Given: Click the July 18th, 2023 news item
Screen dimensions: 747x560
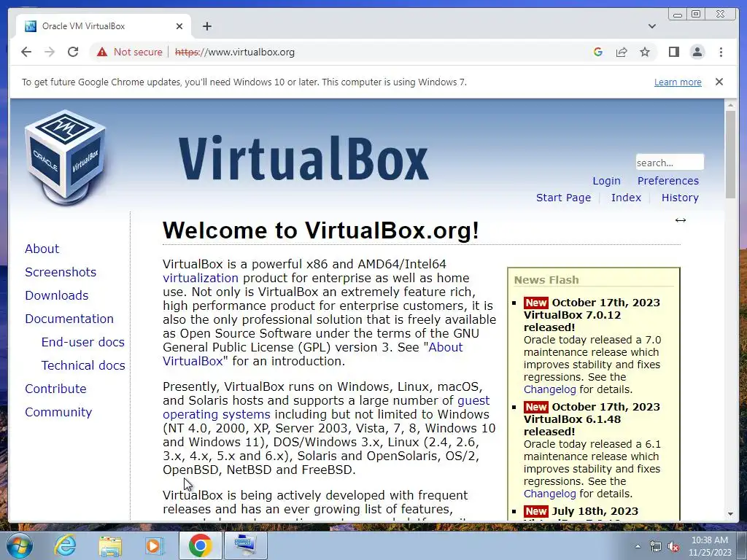Looking at the screenshot, I should 595,511.
